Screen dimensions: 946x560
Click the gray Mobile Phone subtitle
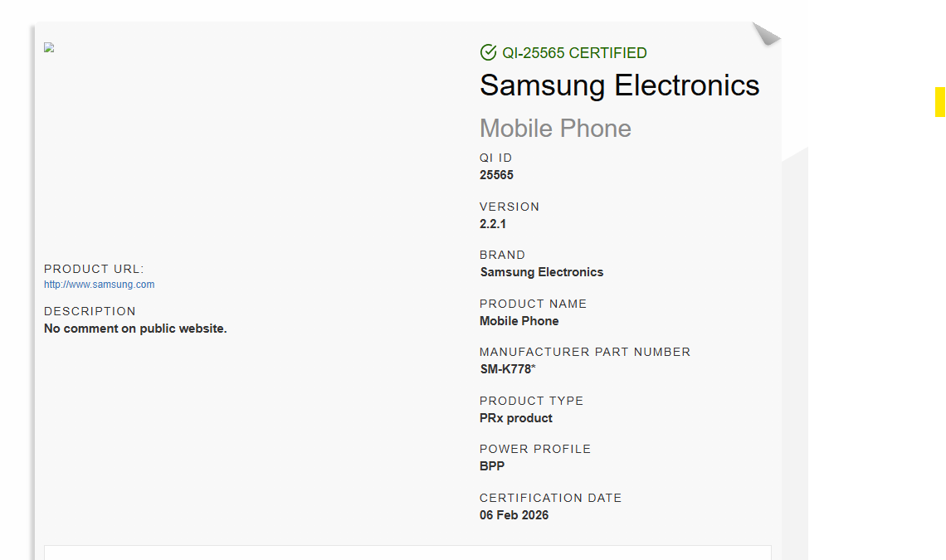coord(555,129)
